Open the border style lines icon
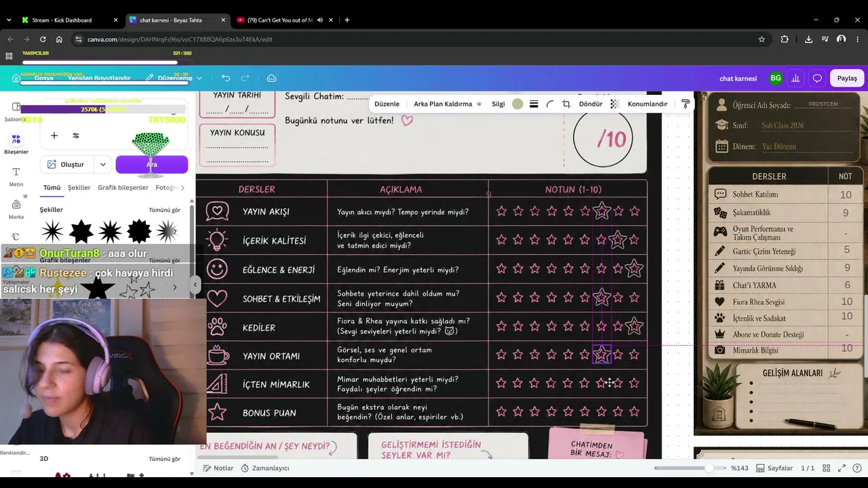This screenshot has height=488, width=868. 534,104
